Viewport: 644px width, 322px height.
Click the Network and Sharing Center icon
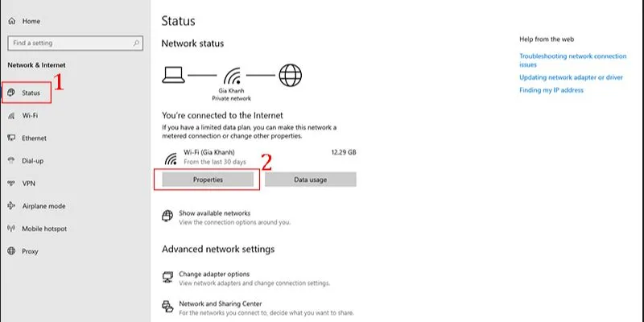[x=167, y=307]
